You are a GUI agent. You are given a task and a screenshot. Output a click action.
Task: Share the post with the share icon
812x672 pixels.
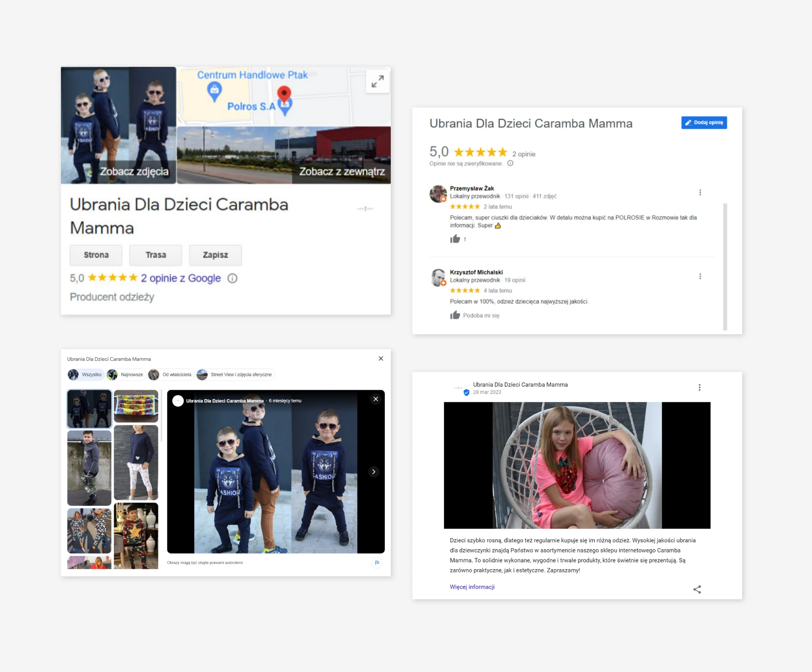[x=697, y=589]
